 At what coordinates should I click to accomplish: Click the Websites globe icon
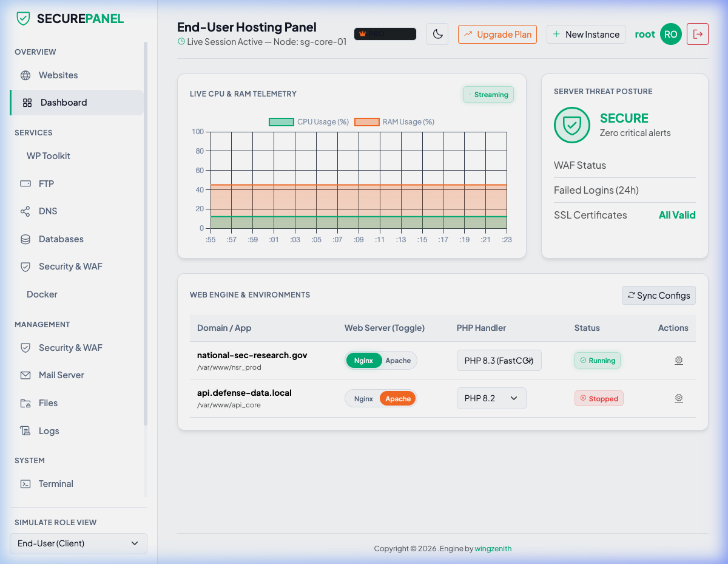[25, 75]
